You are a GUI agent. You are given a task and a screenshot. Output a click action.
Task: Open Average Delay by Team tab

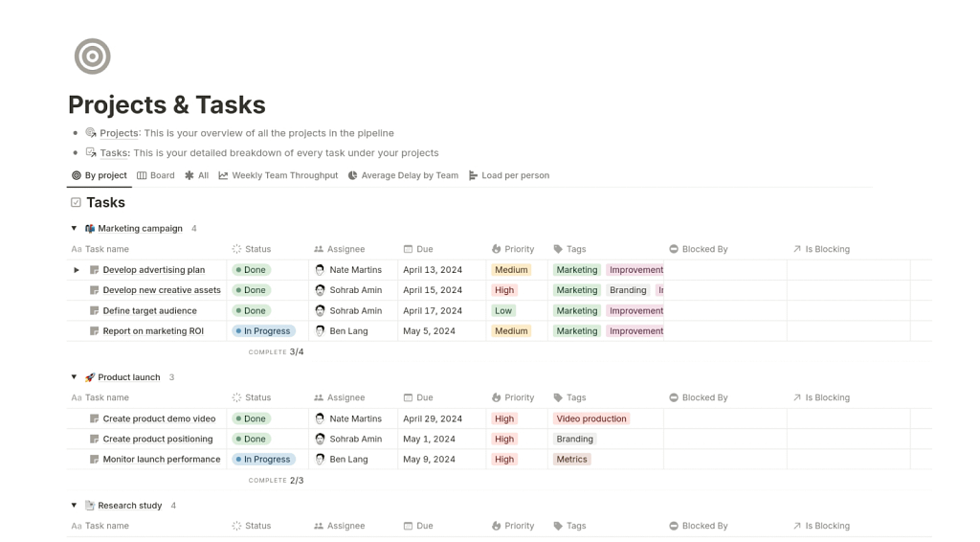tap(403, 175)
